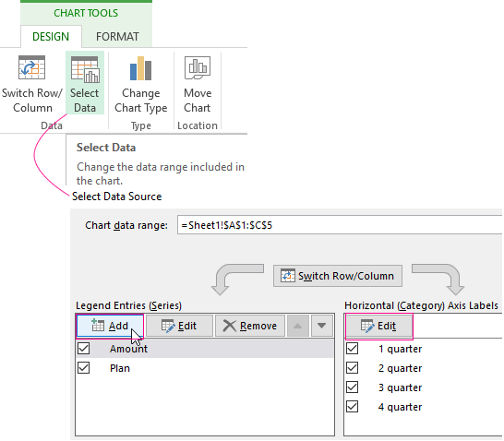The image size is (504, 441).
Task: Switch to the FORMAT tab
Action: click(x=117, y=37)
